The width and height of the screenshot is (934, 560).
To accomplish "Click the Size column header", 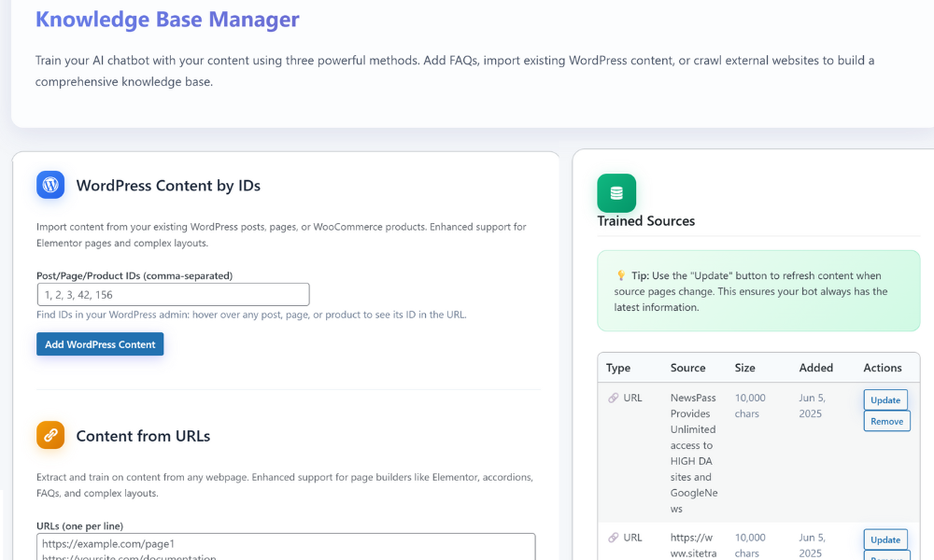I will click(x=744, y=368).
